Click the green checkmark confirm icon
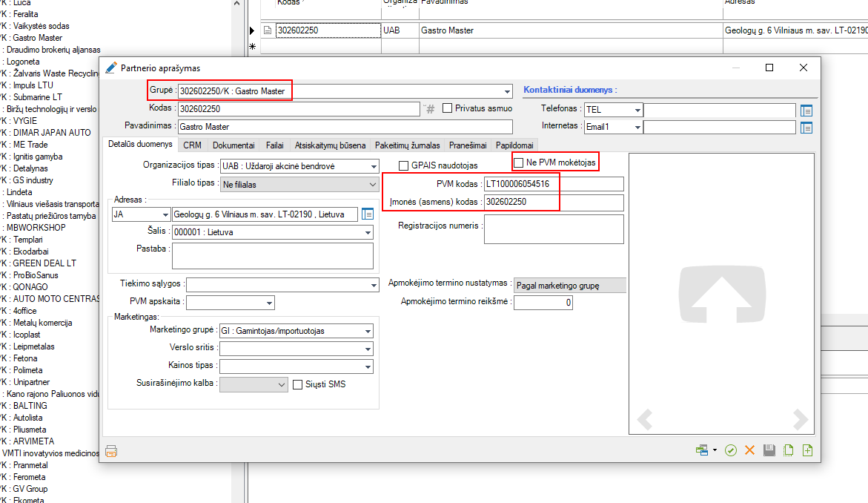This screenshot has width=868, height=503. click(731, 450)
